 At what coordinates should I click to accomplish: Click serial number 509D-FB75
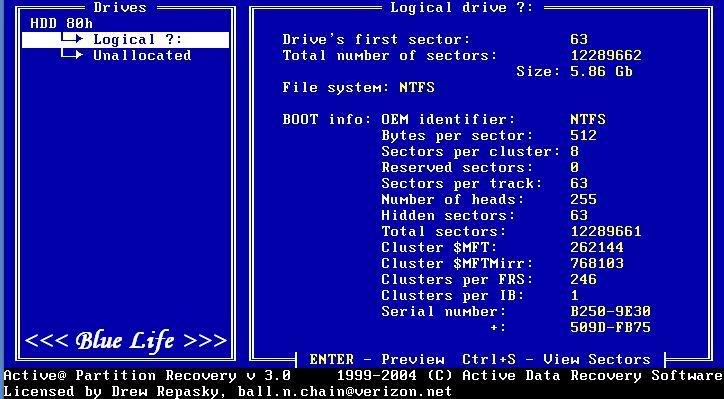click(x=610, y=327)
